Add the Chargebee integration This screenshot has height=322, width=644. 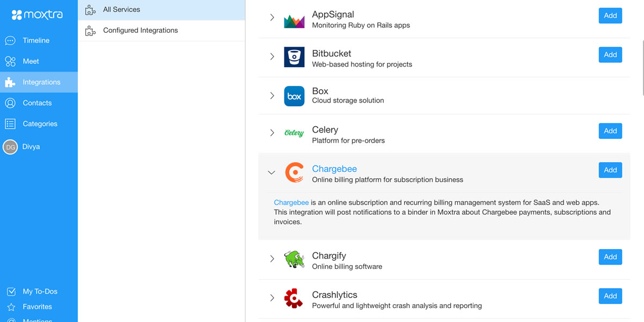coord(610,170)
